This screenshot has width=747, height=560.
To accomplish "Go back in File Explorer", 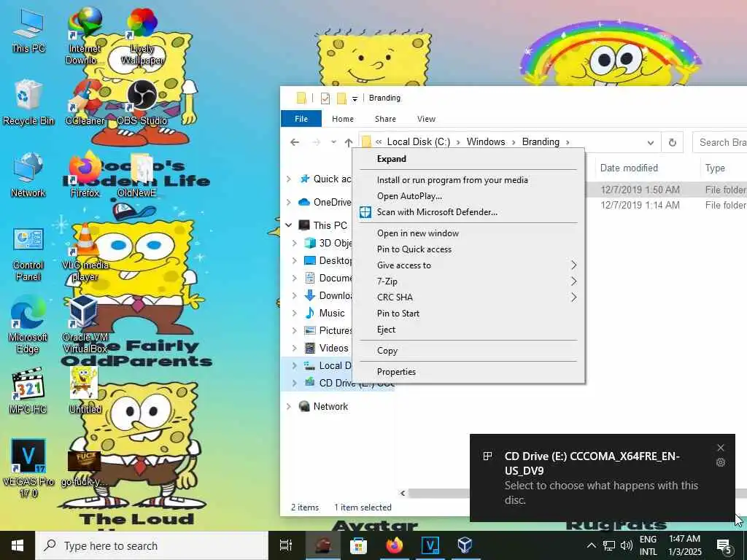I will tap(295, 142).
